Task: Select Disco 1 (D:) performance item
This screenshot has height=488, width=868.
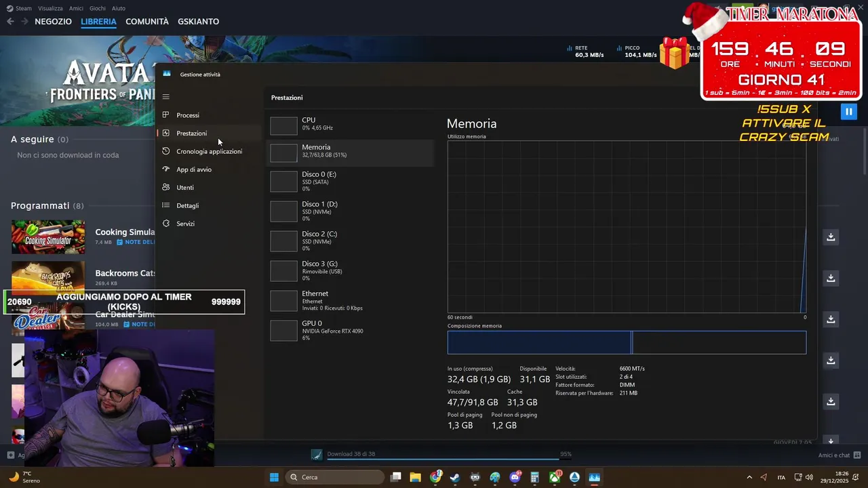Action: (x=350, y=211)
